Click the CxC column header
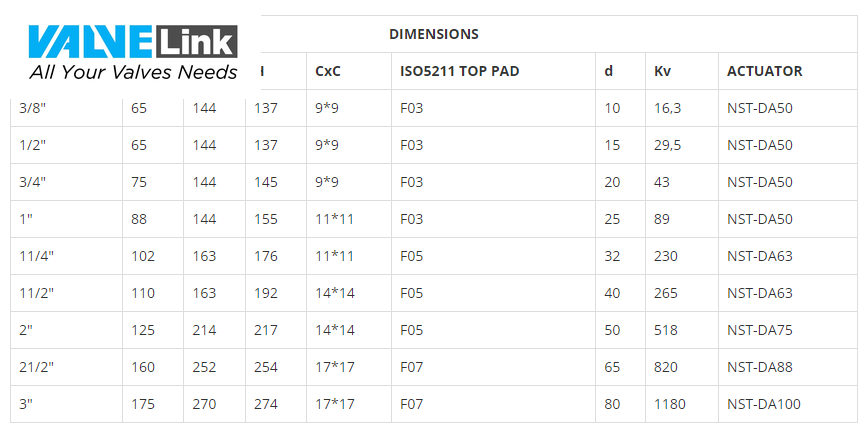 pos(327,71)
